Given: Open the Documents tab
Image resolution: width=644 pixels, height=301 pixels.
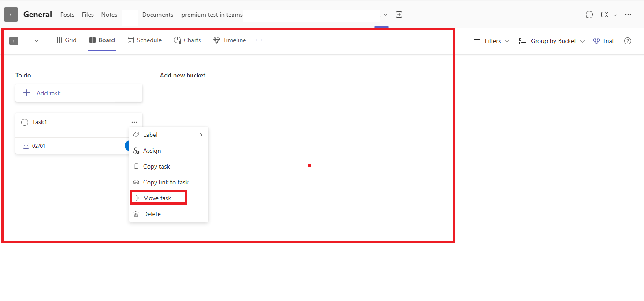Looking at the screenshot, I should point(158,15).
